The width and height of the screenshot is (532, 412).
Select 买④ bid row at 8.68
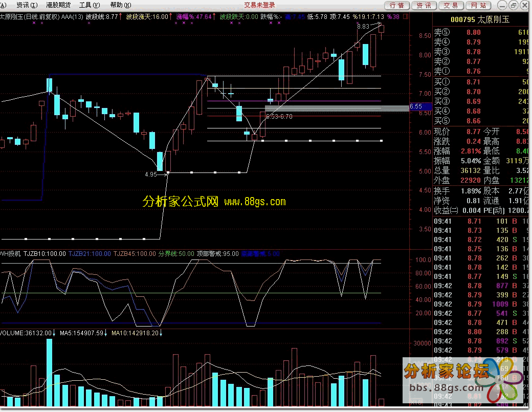[481, 111]
